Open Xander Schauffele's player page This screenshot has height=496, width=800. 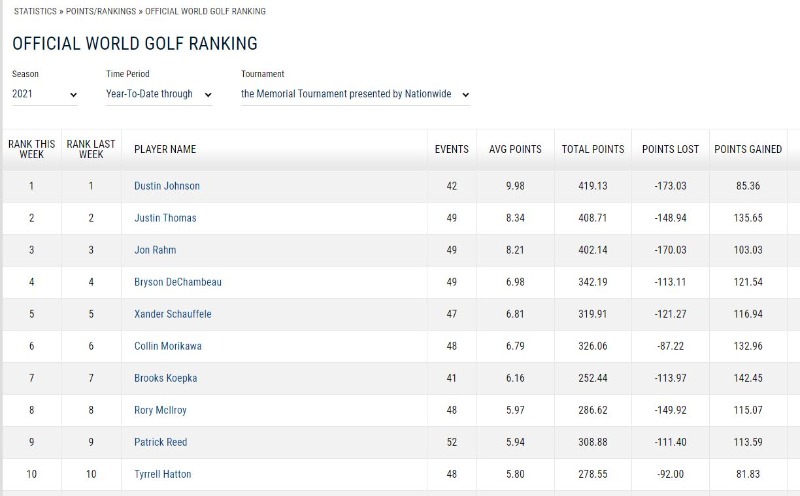click(172, 314)
